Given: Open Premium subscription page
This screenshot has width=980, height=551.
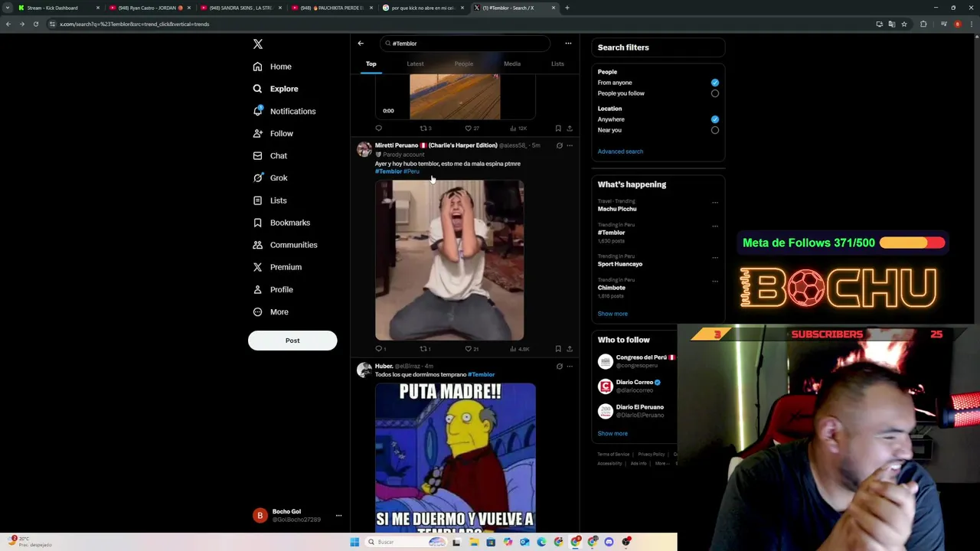Looking at the screenshot, I should point(277,267).
